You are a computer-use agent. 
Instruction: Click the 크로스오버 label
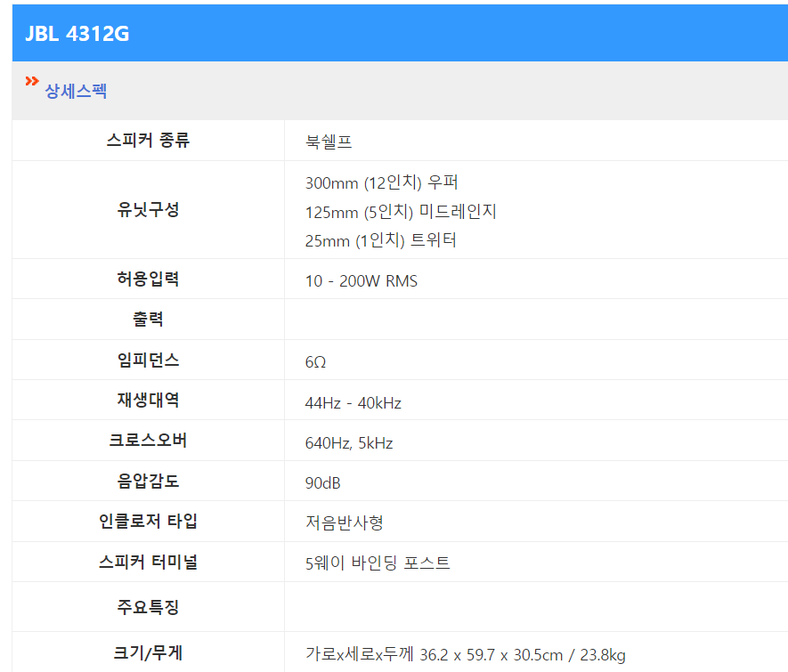click(x=149, y=440)
